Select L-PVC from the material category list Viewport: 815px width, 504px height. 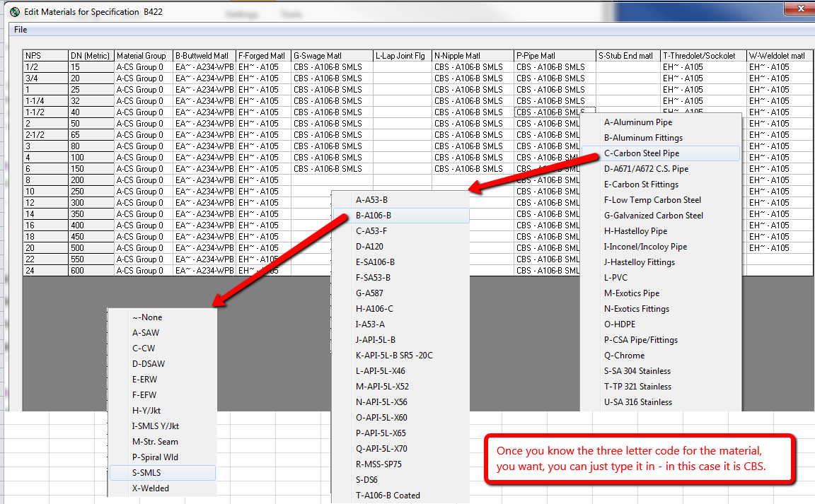(x=613, y=277)
